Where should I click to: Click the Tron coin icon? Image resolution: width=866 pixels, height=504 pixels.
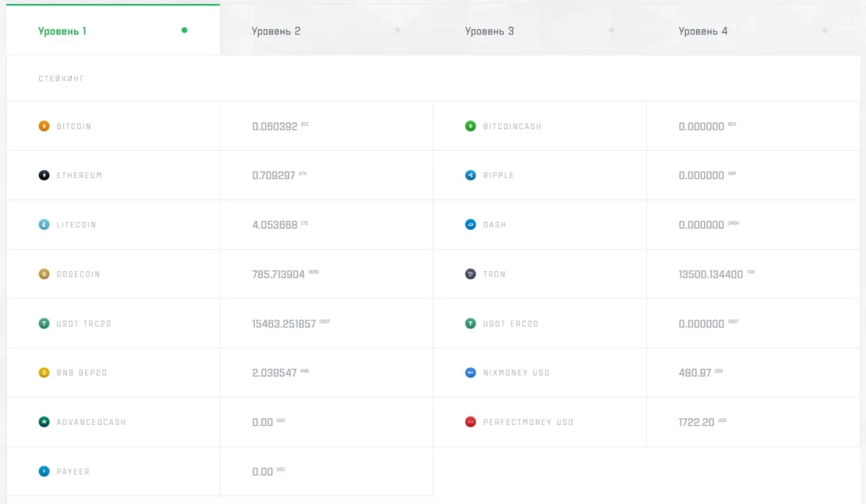point(470,274)
